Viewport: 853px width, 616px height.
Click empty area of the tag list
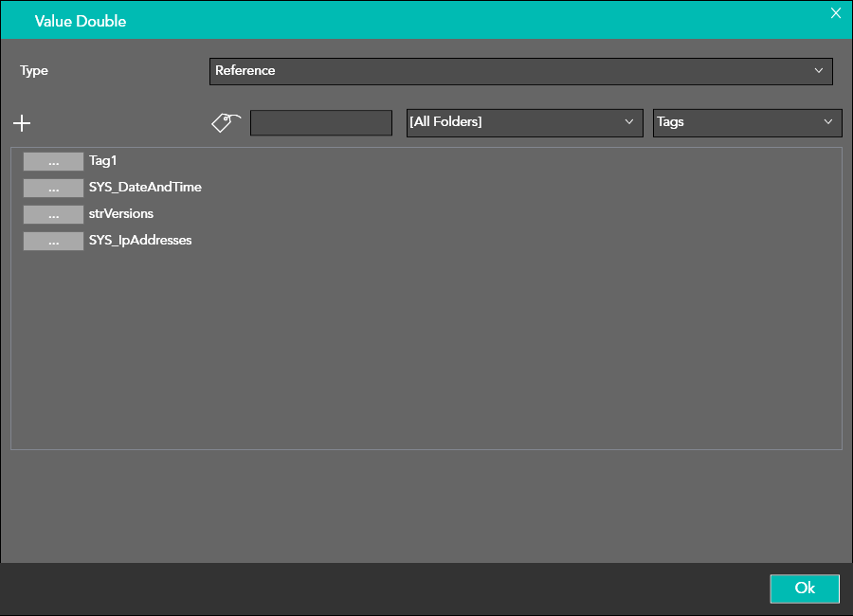pos(426,360)
